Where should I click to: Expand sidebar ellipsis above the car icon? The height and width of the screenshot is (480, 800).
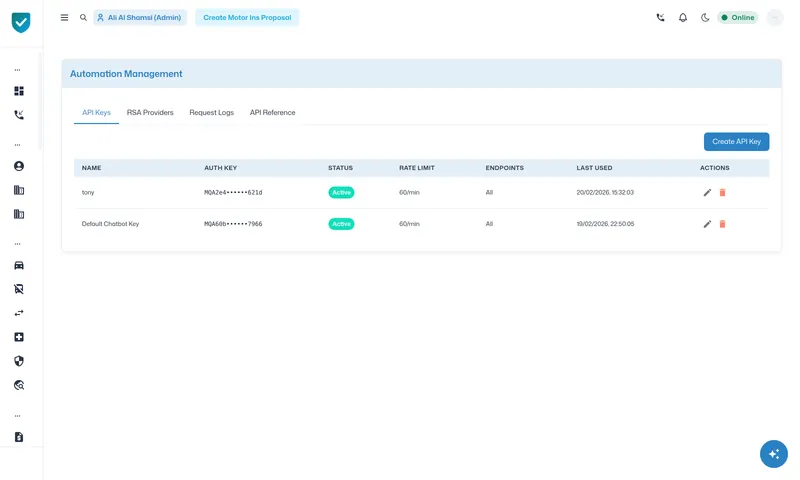17,244
